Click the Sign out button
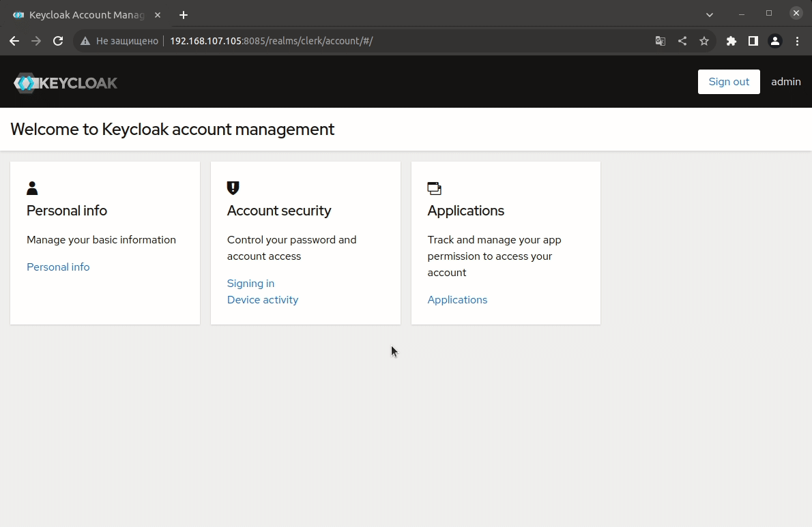 pos(729,82)
